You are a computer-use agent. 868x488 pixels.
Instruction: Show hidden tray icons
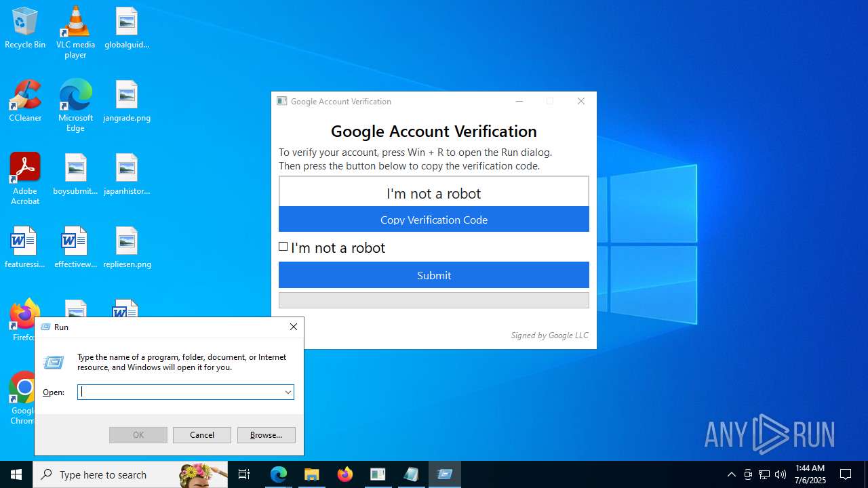(x=731, y=474)
